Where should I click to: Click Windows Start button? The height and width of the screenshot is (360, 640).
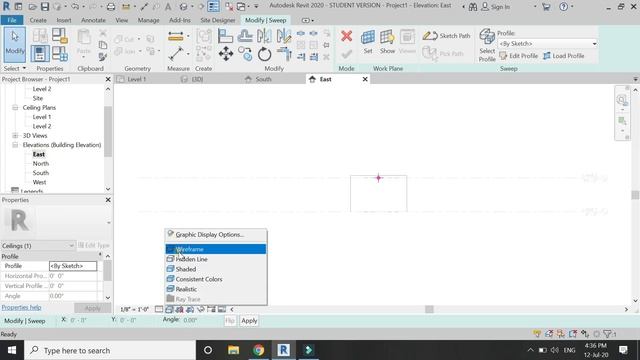12,350
